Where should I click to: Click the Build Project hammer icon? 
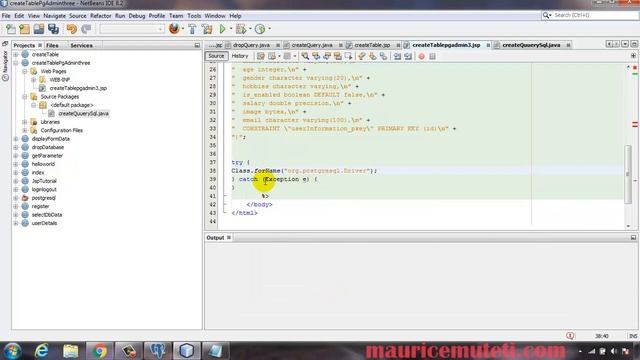click(192, 29)
